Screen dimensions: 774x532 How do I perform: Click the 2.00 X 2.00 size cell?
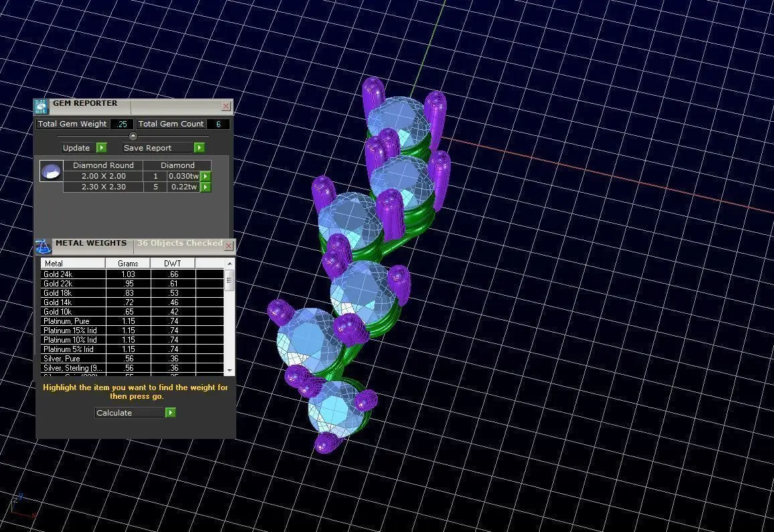point(104,176)
